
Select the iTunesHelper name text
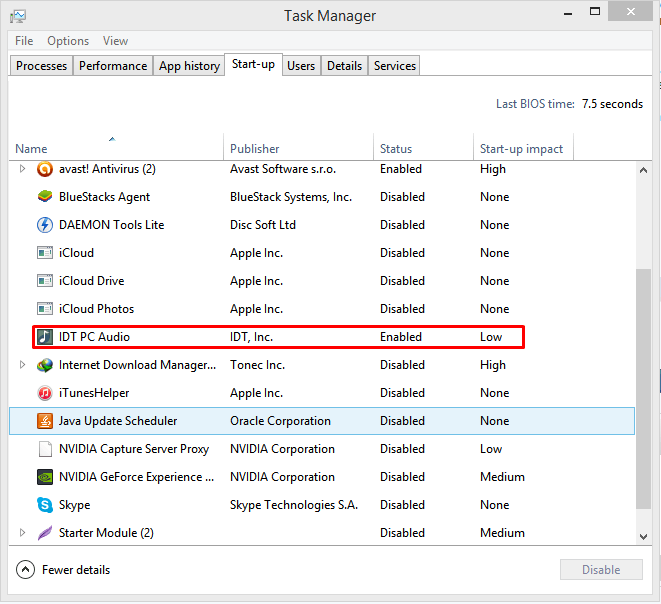[94, 393]
